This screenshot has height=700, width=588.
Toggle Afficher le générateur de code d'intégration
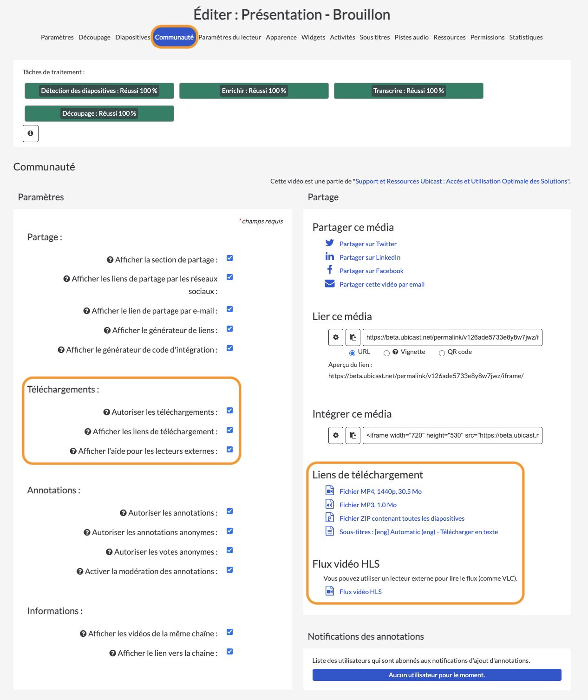pyautogui.click(x=229, y=348)
